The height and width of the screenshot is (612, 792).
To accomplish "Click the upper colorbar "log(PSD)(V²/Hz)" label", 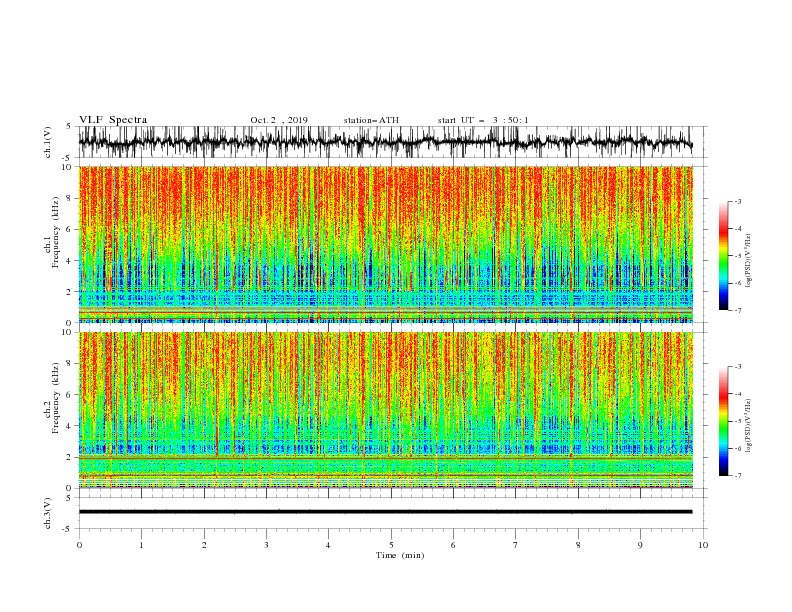I will tap(748, 261).
